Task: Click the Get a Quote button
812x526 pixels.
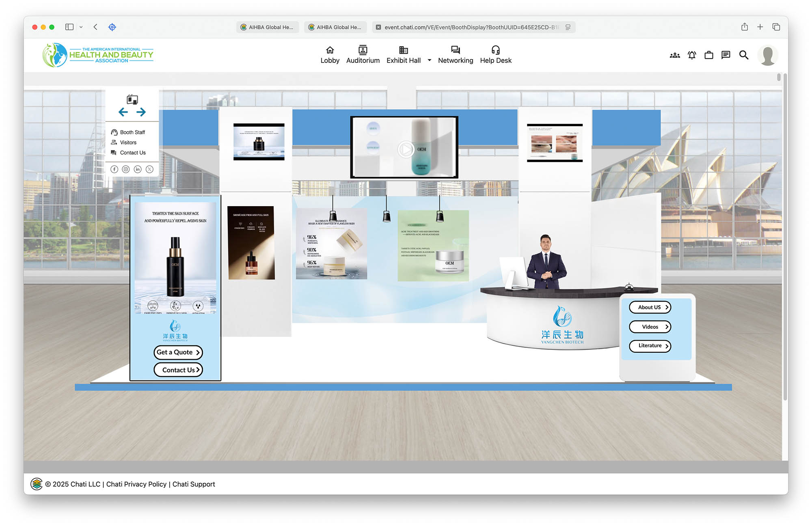Action: tap(178, 352)
